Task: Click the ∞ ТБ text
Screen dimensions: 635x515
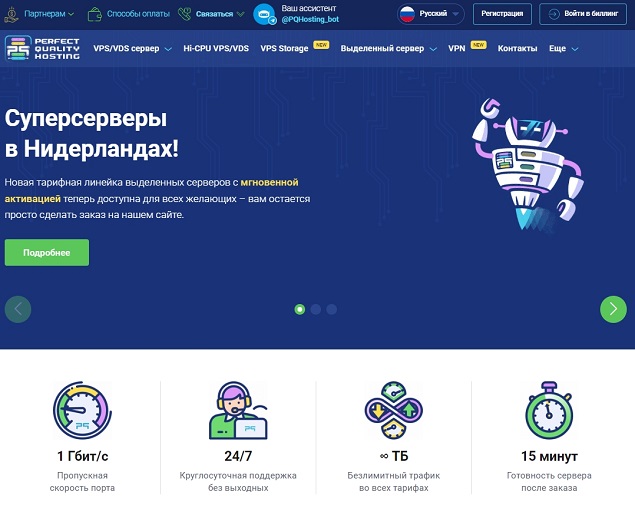Action: (x=394, y=456)
